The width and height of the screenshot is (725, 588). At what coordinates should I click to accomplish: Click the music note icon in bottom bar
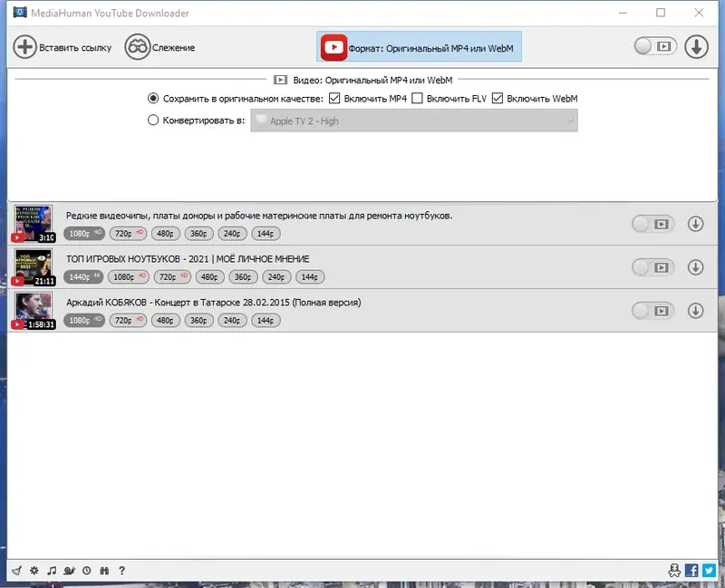point(52,571)
